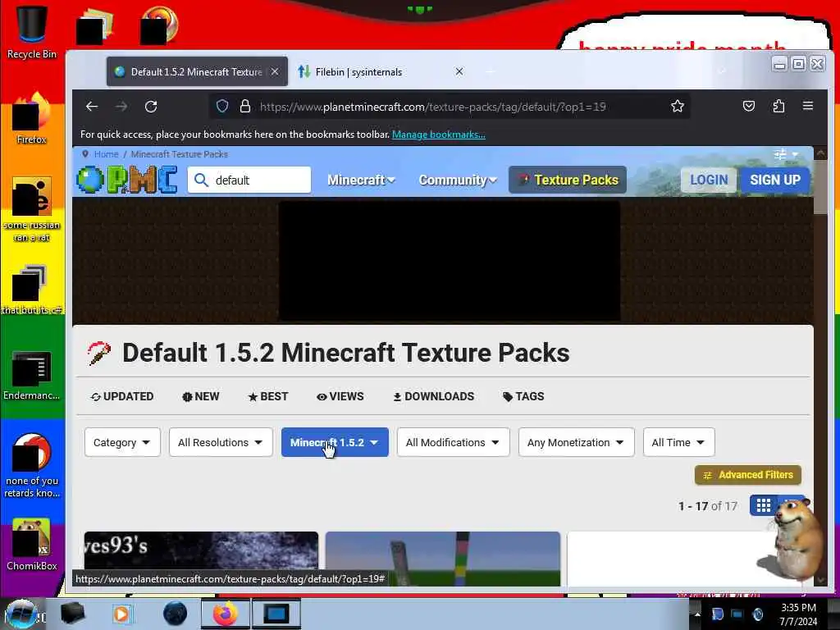Open ChomikBox desktop icon
This screenshot has height=630, width=840.
pos(32,545)
